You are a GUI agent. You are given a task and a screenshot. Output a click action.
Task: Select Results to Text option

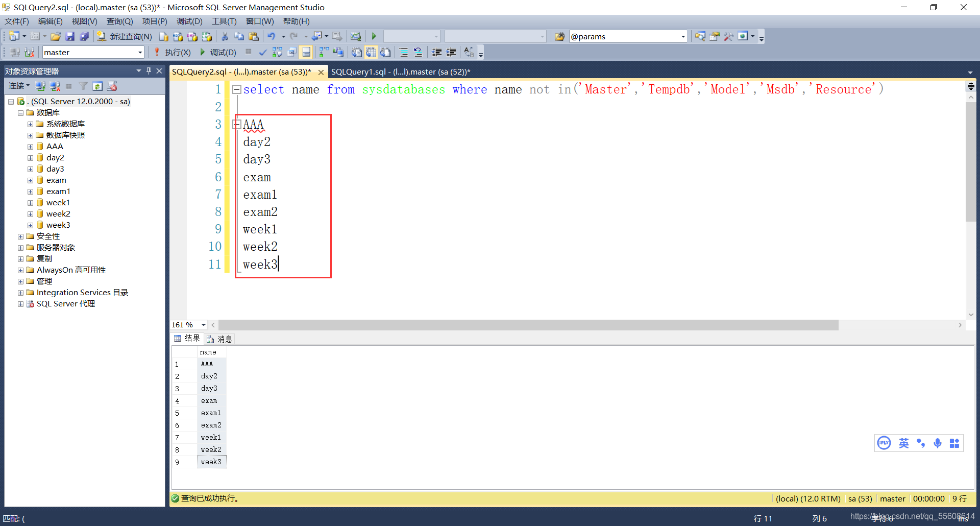357,52
